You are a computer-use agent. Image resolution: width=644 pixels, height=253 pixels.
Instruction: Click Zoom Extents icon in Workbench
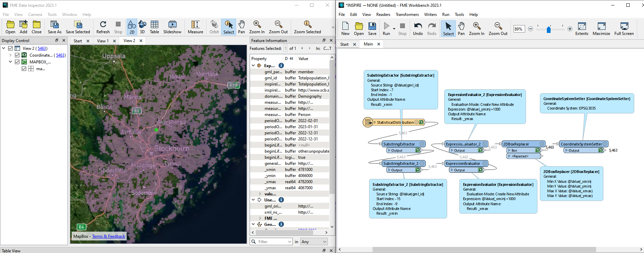click(582, 29)
